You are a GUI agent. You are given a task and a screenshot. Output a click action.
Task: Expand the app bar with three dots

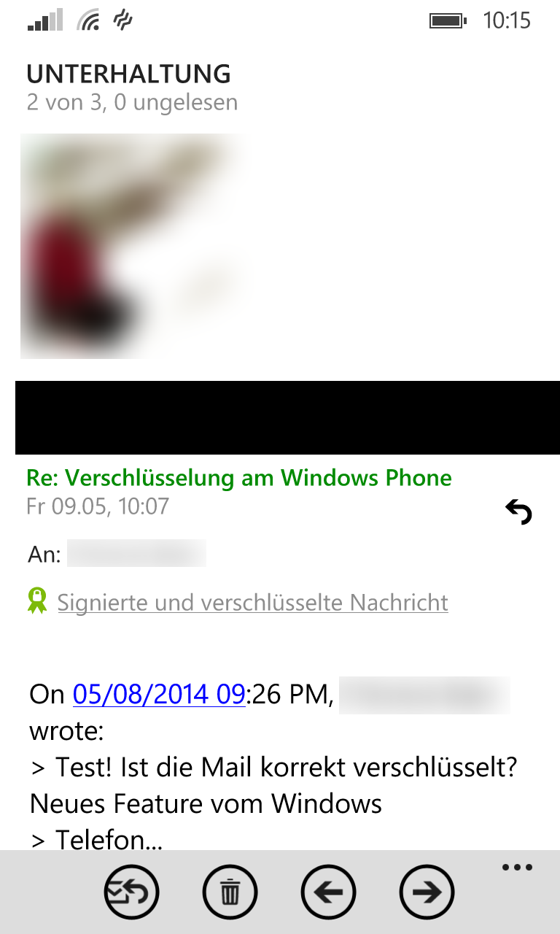coord(518,868)
